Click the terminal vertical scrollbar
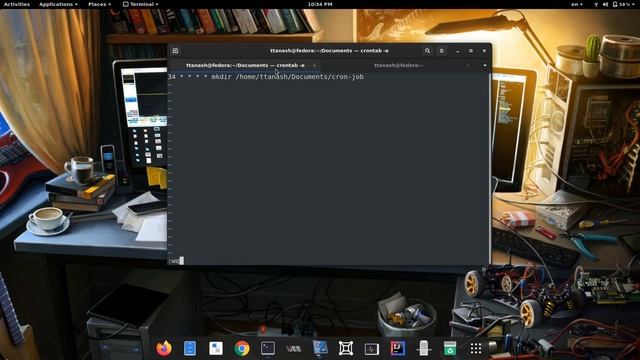This screenshot has width=640, height=360. pyautogui.click(x=489, y=168)
